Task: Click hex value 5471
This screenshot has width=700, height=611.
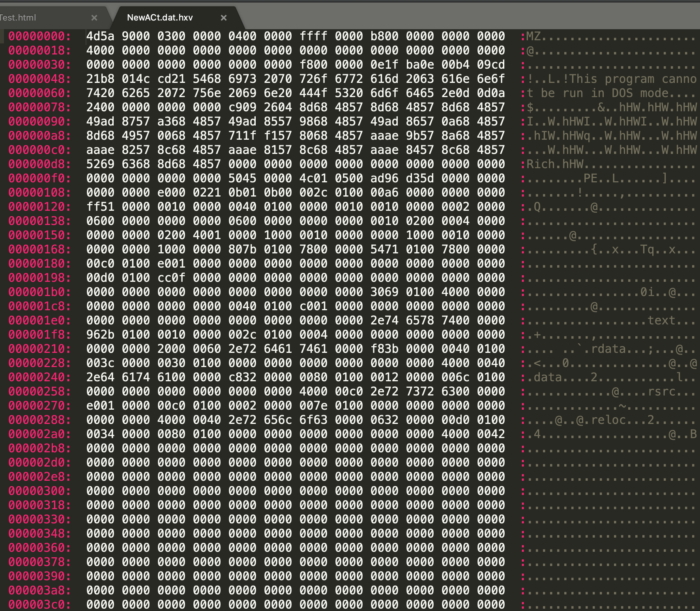Action: pos(384,249)
